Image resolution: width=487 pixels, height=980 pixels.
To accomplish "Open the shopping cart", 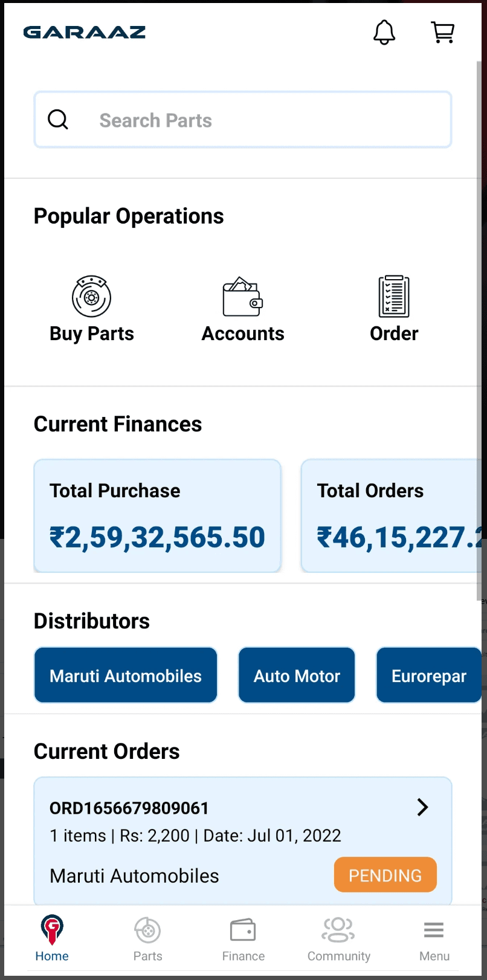I will (x=443, y=32).
